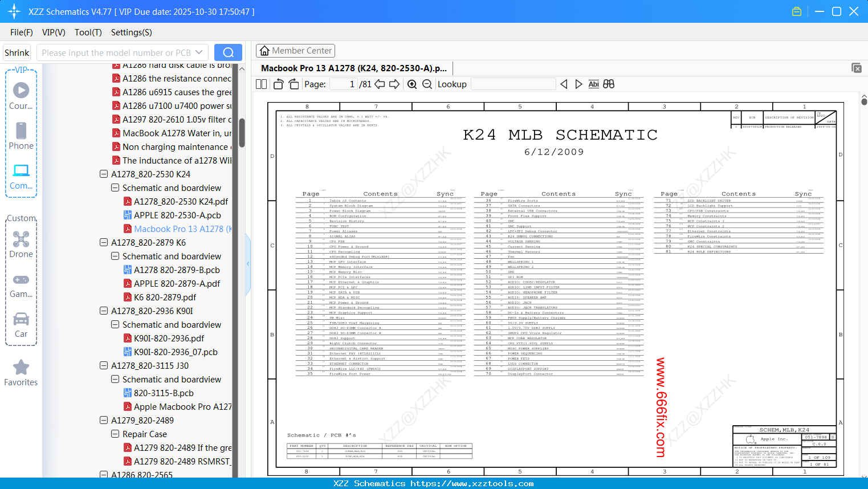Screen dimensions: 868x489
Task: Open the xzztools.com link in status bar
Action: click(472, 483)
